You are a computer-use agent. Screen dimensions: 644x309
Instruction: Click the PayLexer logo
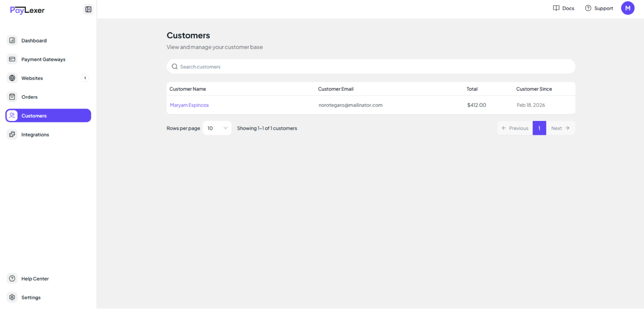pos(27,10)
